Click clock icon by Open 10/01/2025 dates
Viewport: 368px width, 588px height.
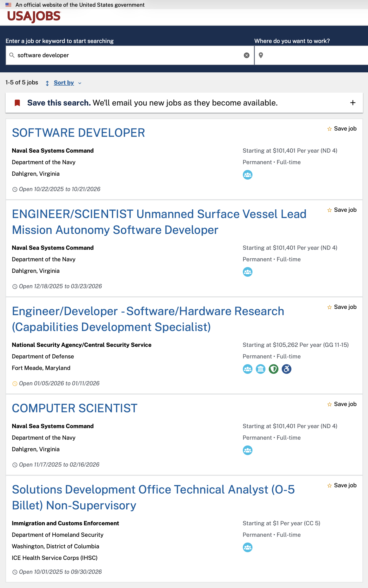coord(15,572)
